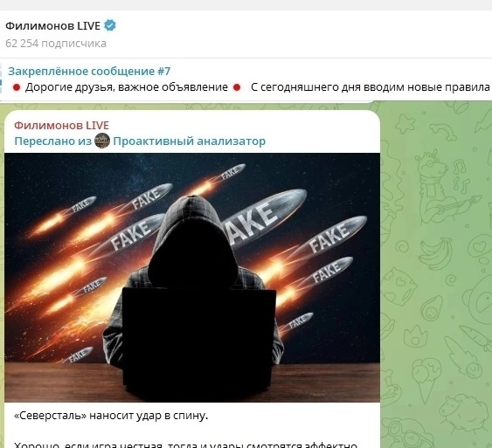Viewport: 492px width, 448px height.
Task: Click the laptop silhouette in the photo
Action: pos(199,341)
